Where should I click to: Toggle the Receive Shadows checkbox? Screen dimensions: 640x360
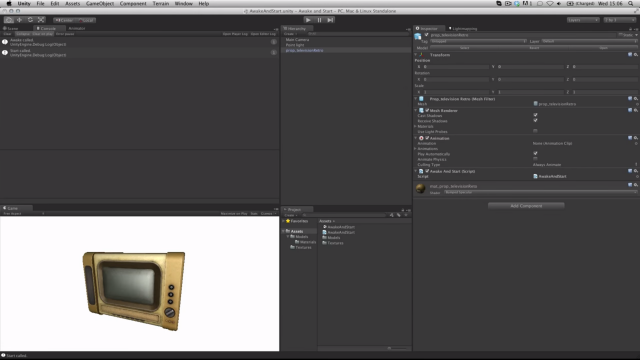pos(535,121)
